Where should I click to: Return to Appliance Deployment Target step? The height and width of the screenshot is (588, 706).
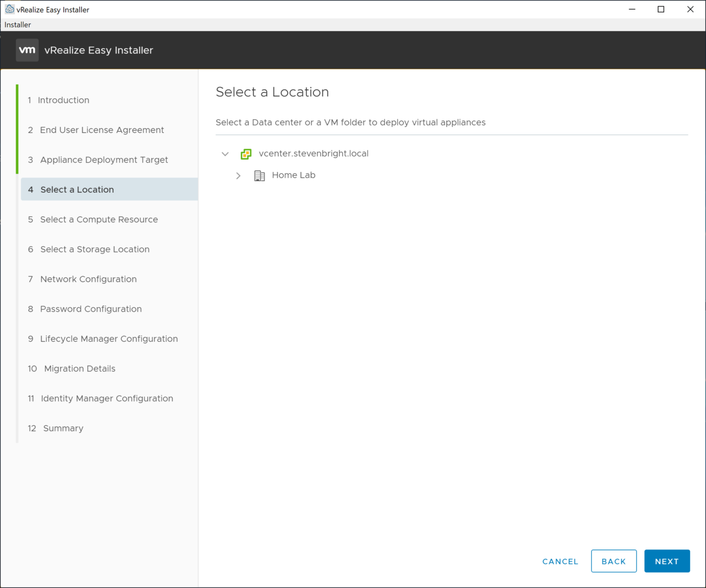(104, 160)
